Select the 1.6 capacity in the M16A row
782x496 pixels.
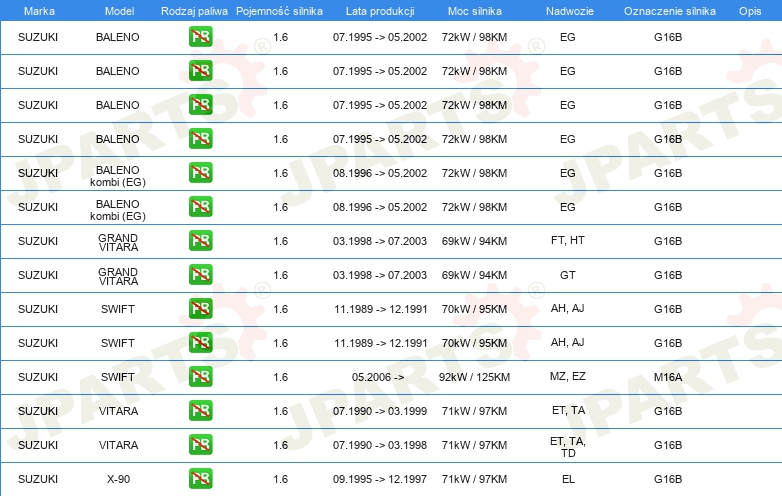pyautogui.click(x=281, y=377)
